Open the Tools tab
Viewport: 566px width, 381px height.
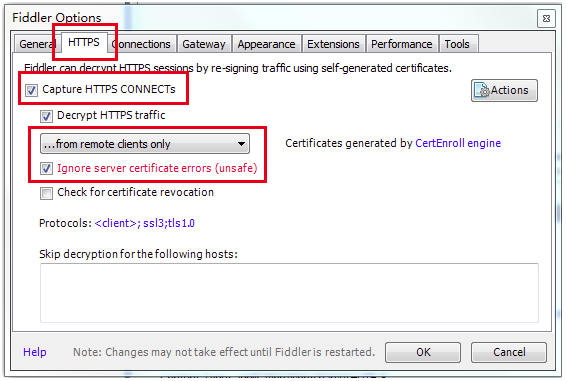click(x=457, y=44)
